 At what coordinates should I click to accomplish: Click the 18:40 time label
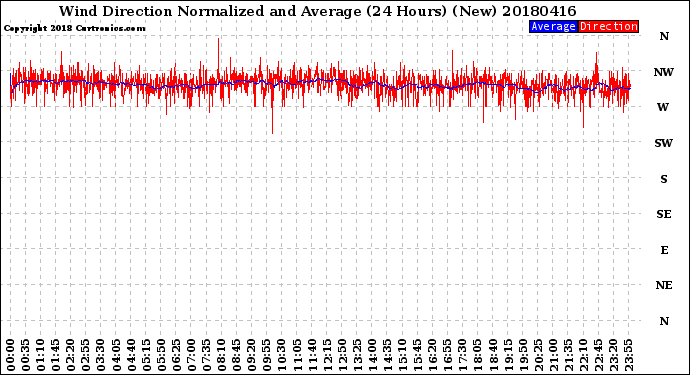[x=493, y=355]
